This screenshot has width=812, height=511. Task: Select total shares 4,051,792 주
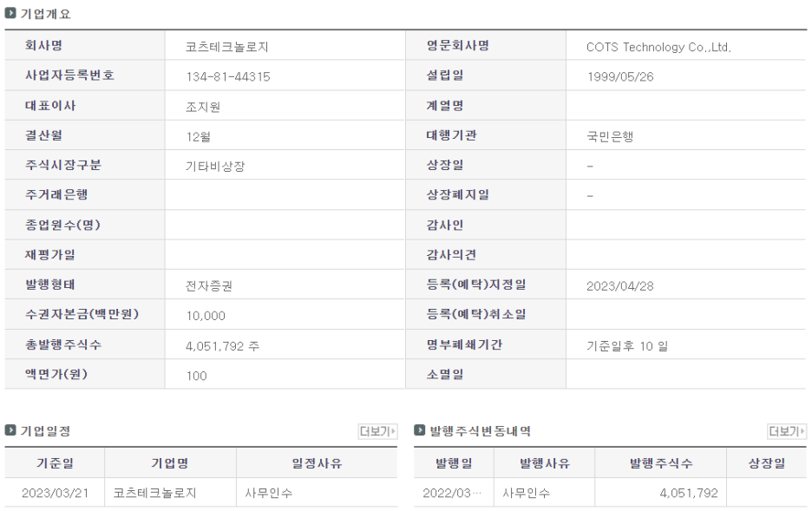point(223,346)
